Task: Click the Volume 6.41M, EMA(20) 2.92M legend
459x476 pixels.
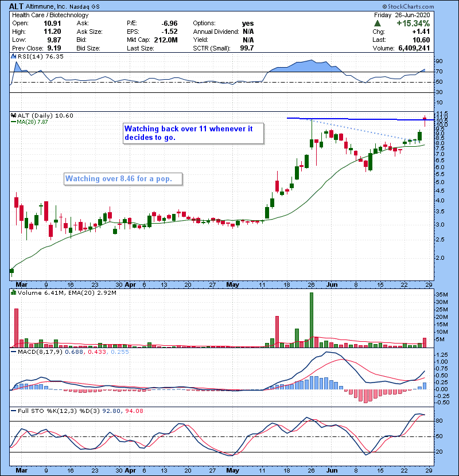Action: click(x=67, y=293)
